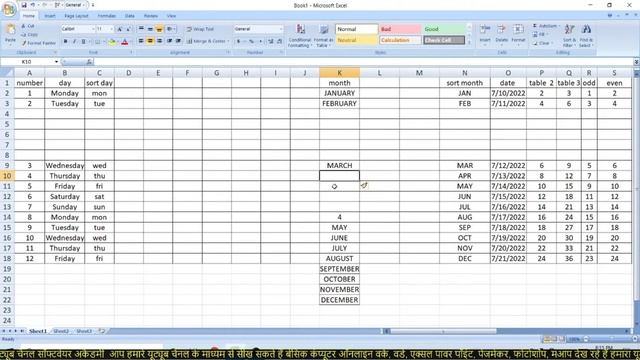
Task: Switch to the Formulas ribbon tab
Action: (107, 16)
